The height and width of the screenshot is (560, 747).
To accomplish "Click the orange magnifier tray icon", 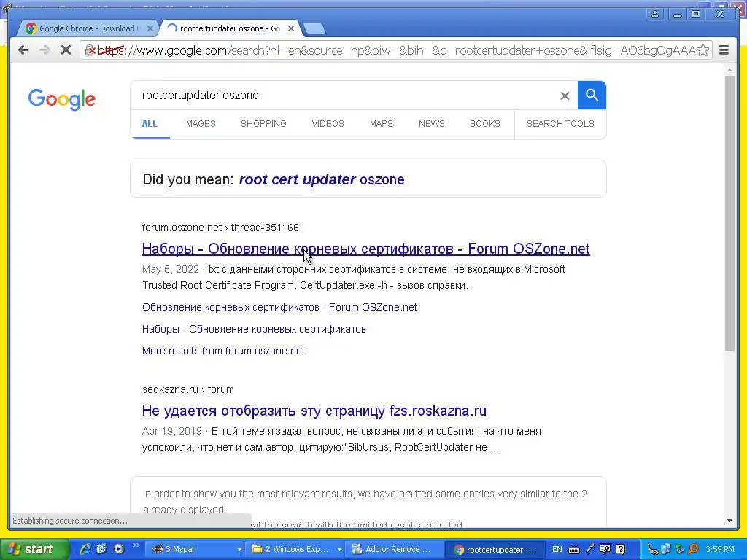I will 693,550.
